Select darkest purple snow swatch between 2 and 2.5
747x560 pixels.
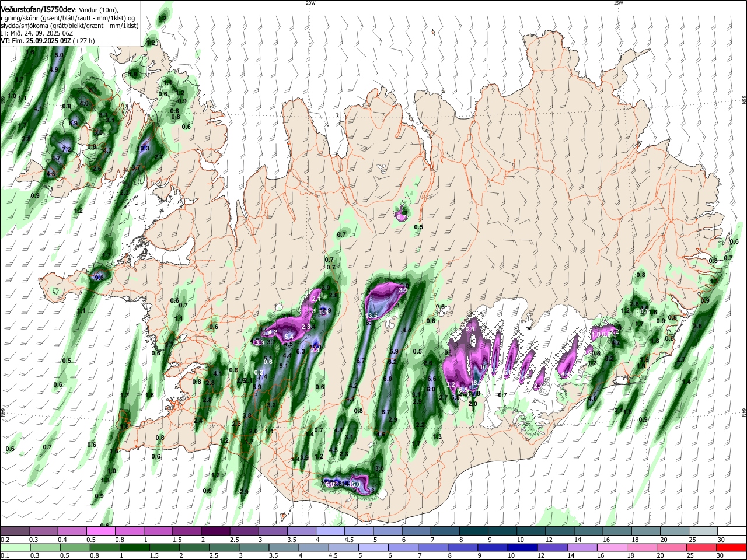click(x=215, y=531)
